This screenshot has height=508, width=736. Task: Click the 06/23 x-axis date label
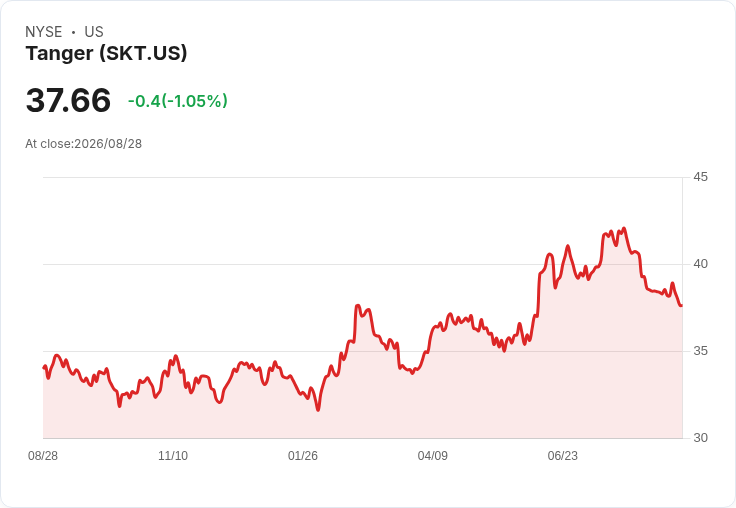pyautogui.click(x=562, y=456)
